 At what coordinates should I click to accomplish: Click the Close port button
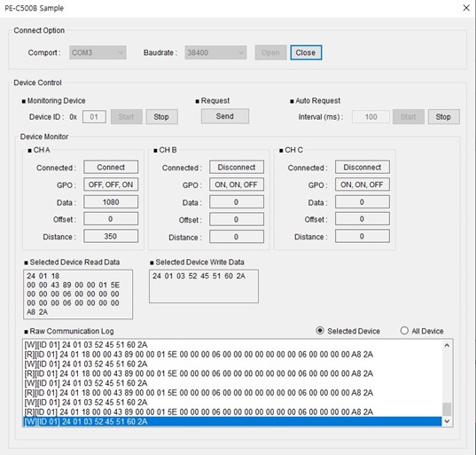coord(306,52)
